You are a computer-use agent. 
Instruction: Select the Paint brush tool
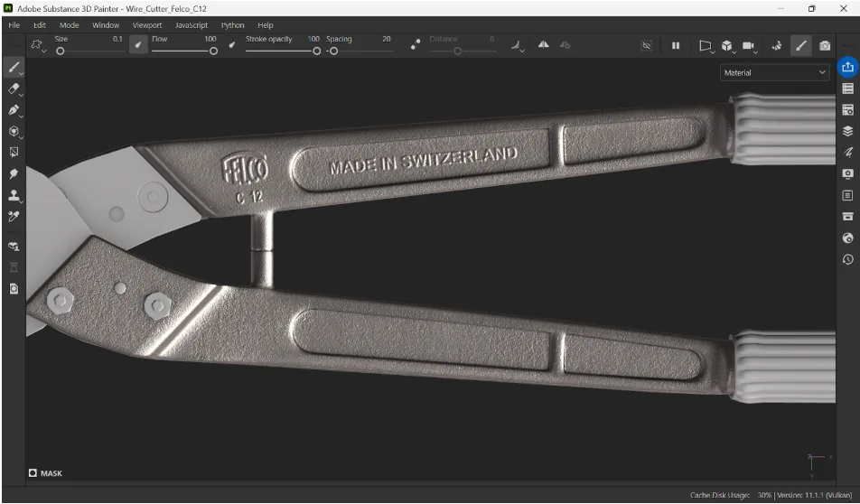[14, 68]
